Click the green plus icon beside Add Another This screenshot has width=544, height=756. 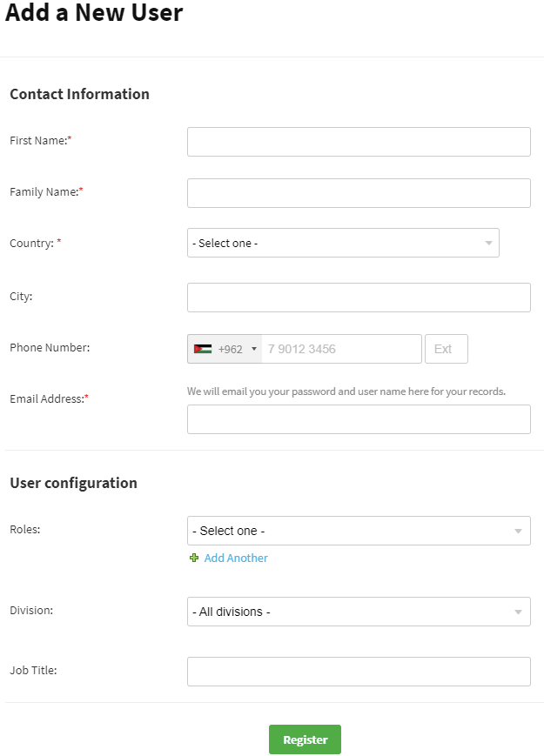[x=194, y=559]
